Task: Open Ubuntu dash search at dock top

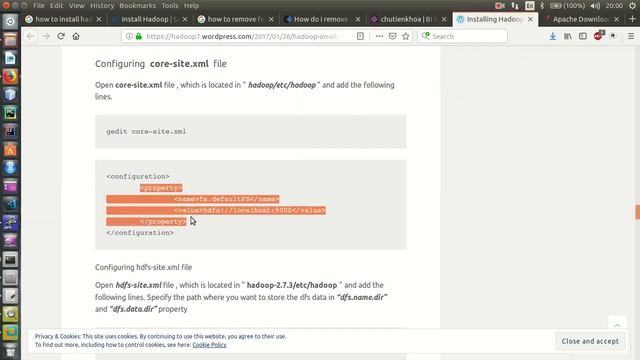Action: [10, 21]
